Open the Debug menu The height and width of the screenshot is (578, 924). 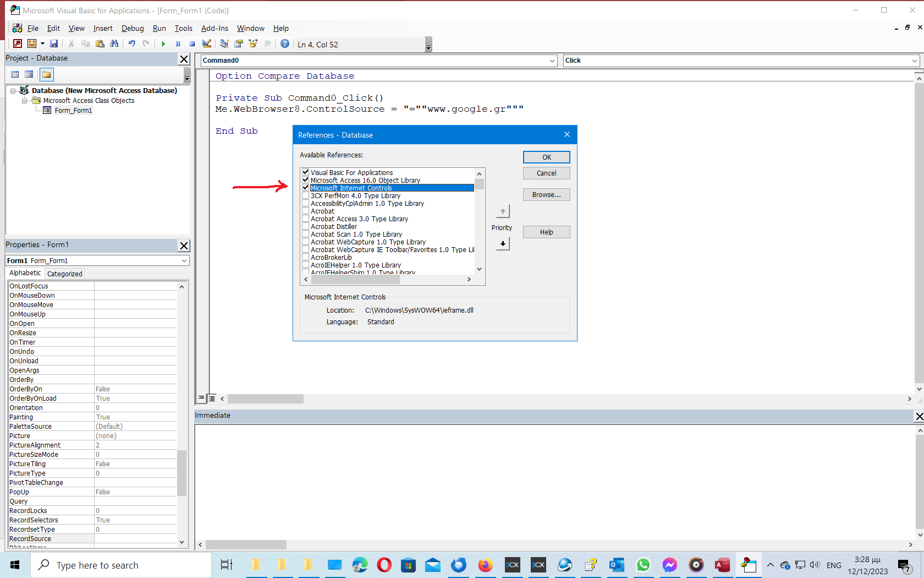[x=133, y=28]
